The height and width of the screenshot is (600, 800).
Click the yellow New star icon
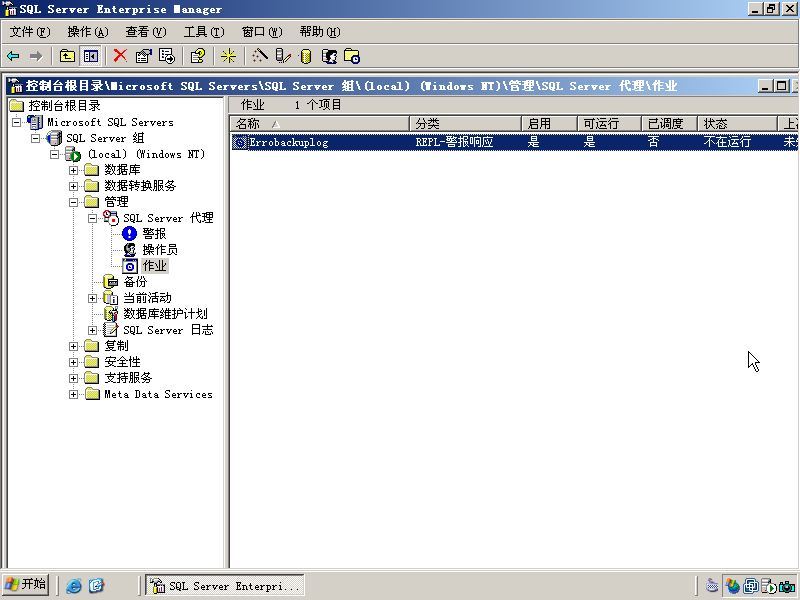[229, 56]
